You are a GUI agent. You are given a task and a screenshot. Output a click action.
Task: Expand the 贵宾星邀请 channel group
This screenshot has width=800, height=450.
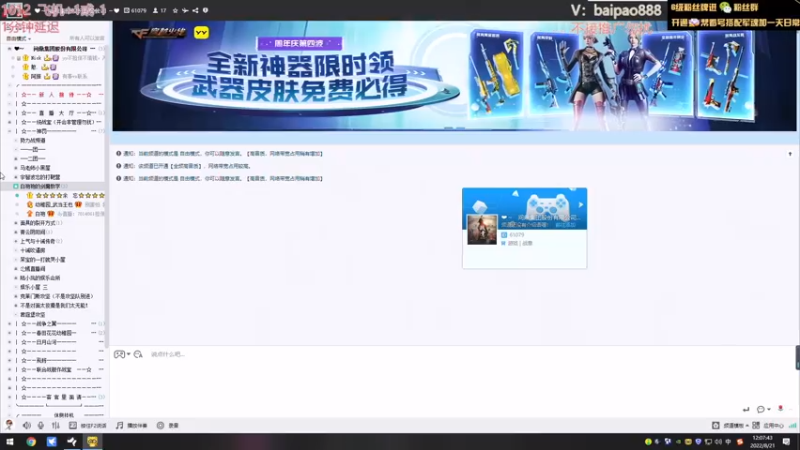point(9,397)
